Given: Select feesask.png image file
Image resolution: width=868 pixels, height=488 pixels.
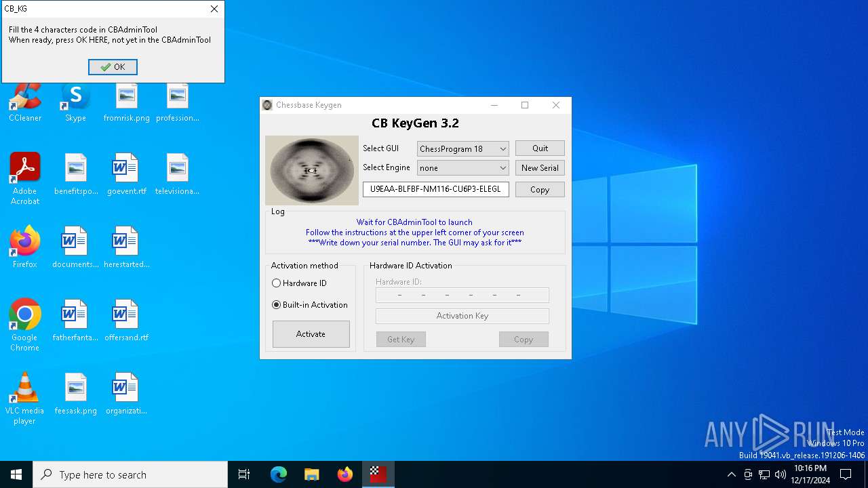Looking at the screenshot, I should point(76,394).
